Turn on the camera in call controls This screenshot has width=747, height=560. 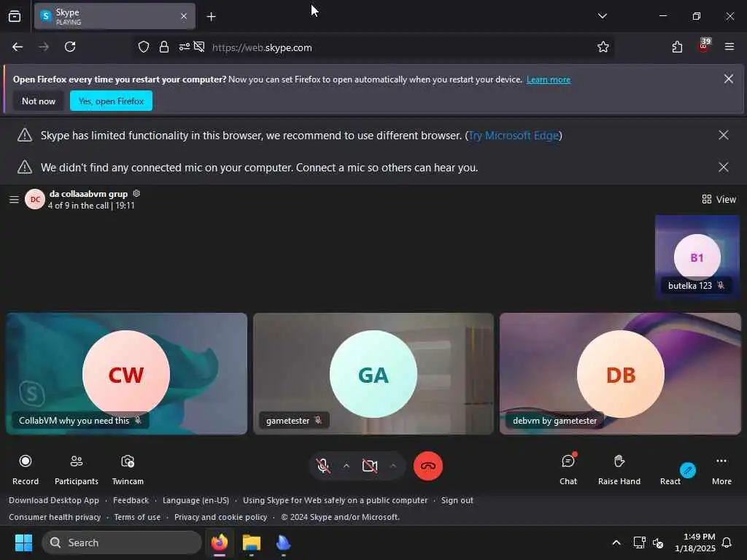370,466
